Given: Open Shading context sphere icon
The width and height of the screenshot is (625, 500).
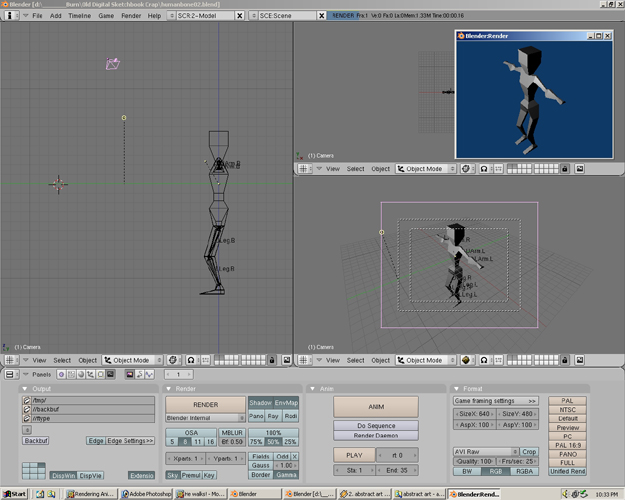Looking at the screenshot, I should 81,374.
